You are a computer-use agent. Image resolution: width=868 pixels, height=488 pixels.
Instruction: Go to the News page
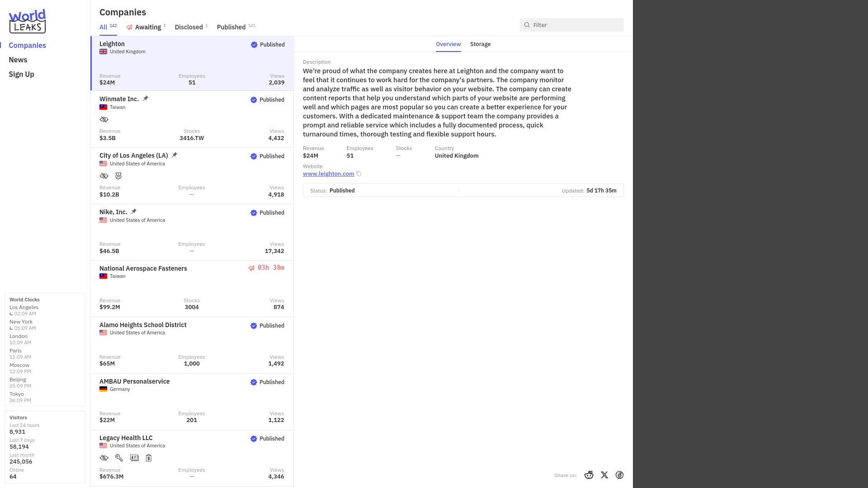coord(18,60)
